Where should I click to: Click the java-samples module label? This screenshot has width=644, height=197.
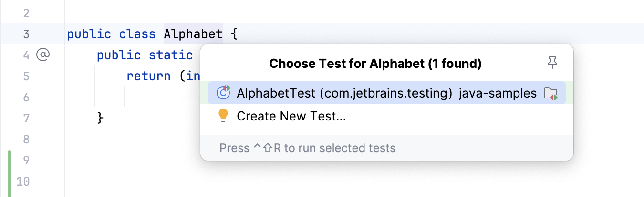[498, 93]
